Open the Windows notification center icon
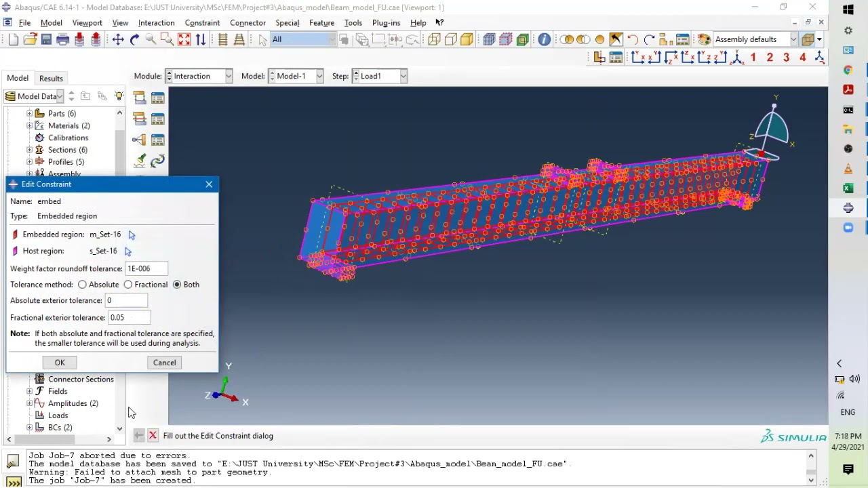Viewport: 868px width, 488px height. [848, 469]
